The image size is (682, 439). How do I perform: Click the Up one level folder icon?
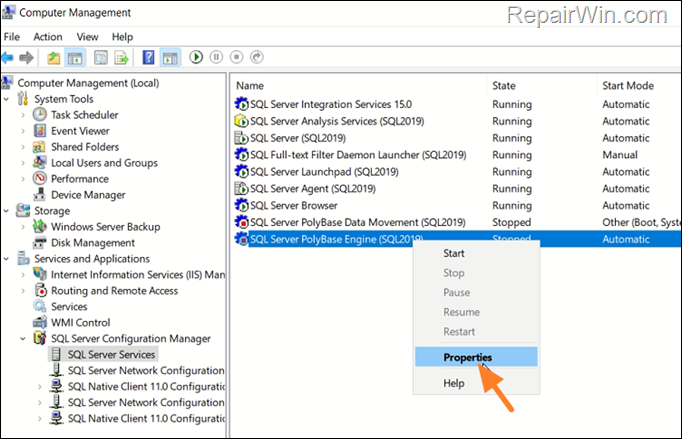(x=54, y=57)
